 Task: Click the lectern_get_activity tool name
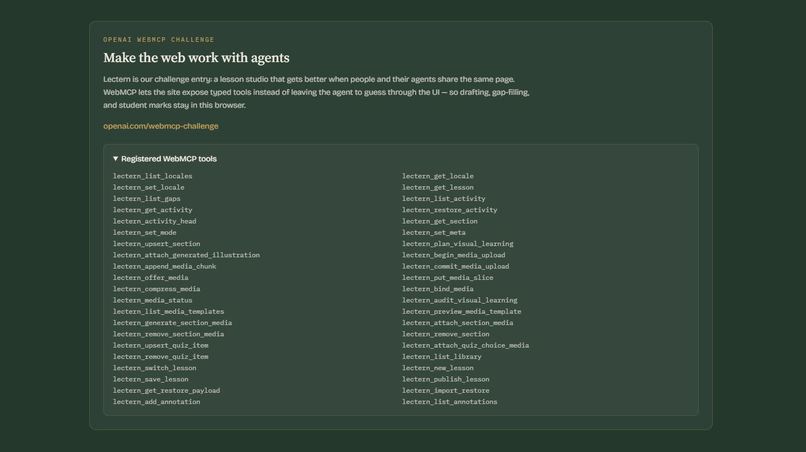153,210
